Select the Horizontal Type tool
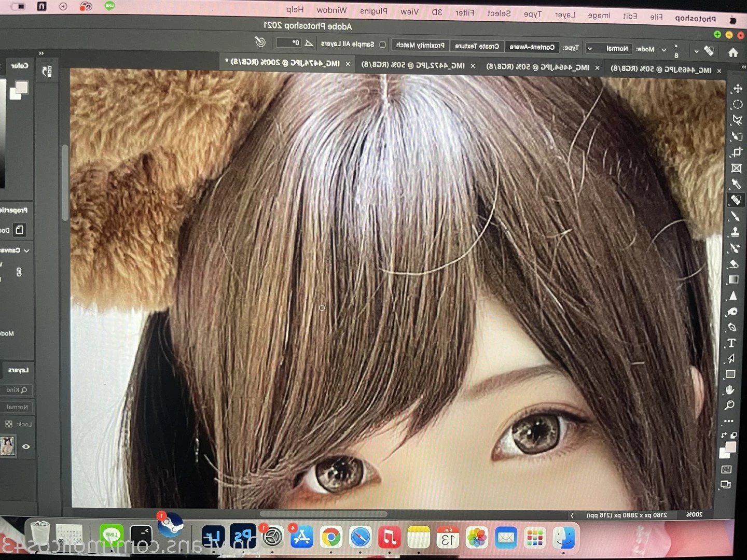 (x=731, y=343)
